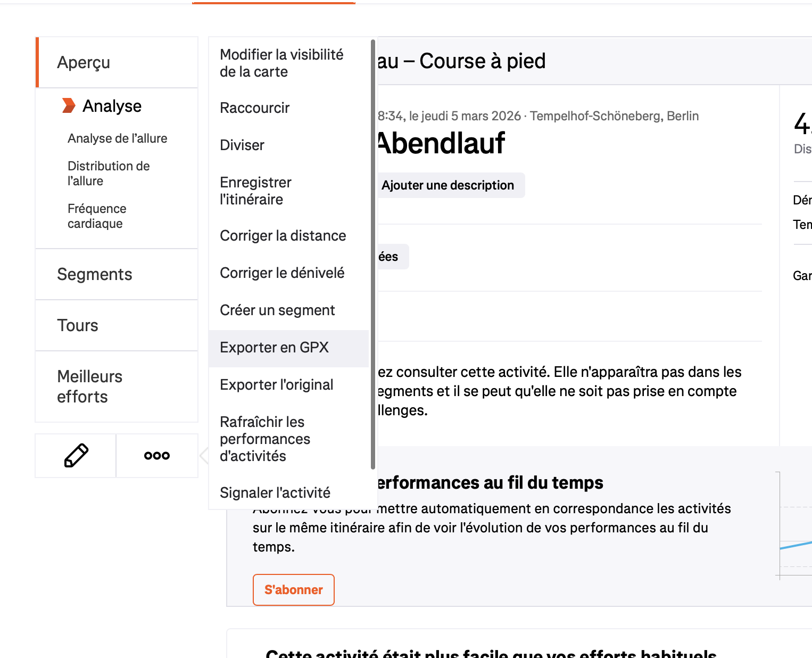Open Modifier la visibilité de la carte
The image size is (812, 658).
[281, 62]
